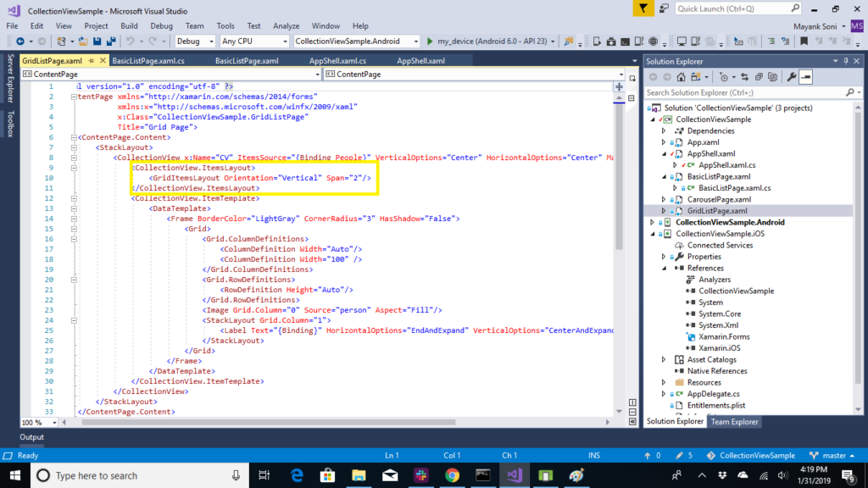Click the CollectionViewSample repository in status bar

tap(751, 455)
